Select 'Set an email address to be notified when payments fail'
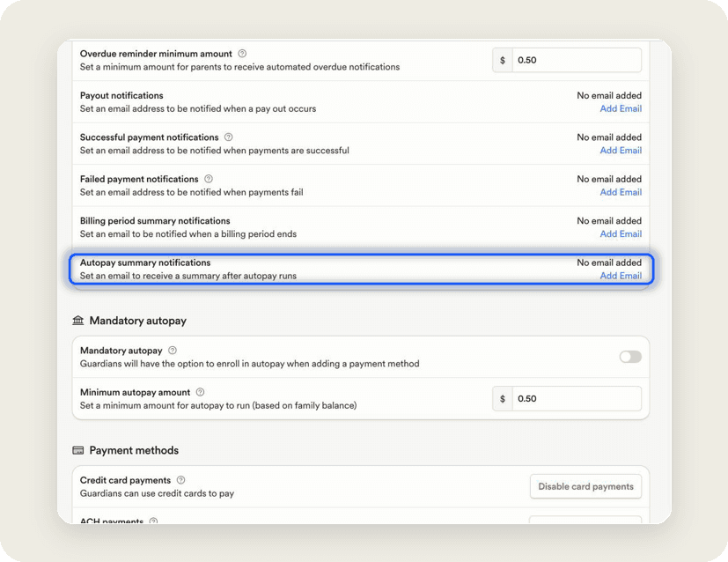This screenshot has width=728, height=562. click(x=191, y=192)
